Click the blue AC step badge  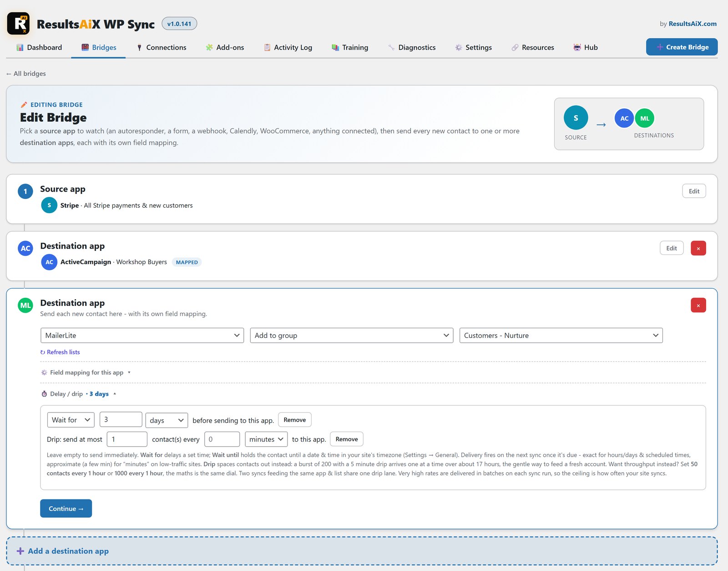click(x=25, y=249)
